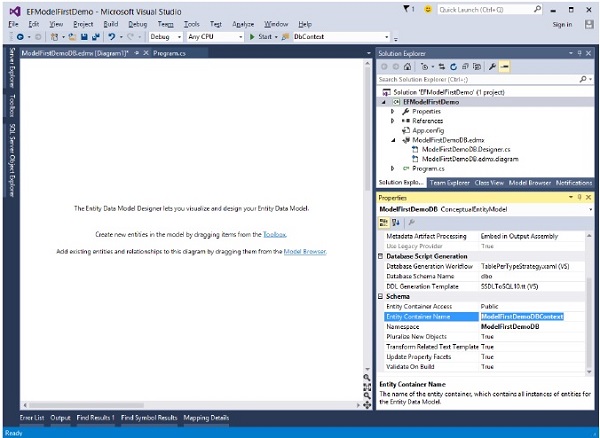
Task: Click the Save toolbar icon
Action: 84,37
